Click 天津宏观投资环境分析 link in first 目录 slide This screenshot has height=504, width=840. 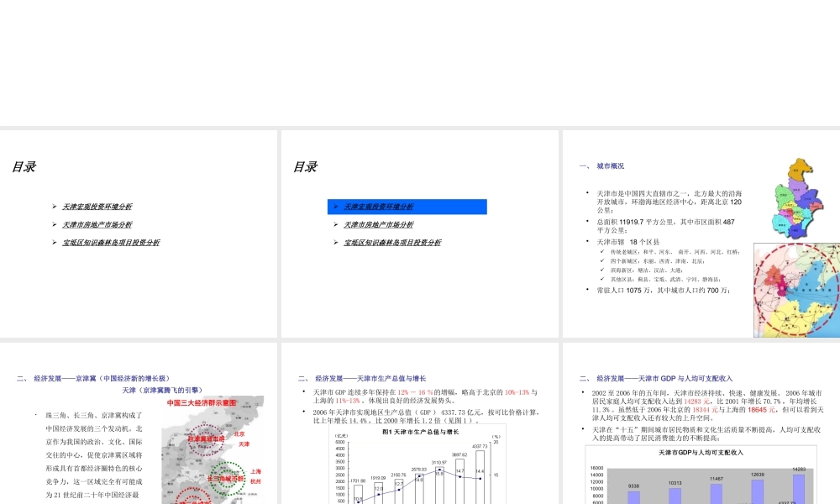pos(97,207)
